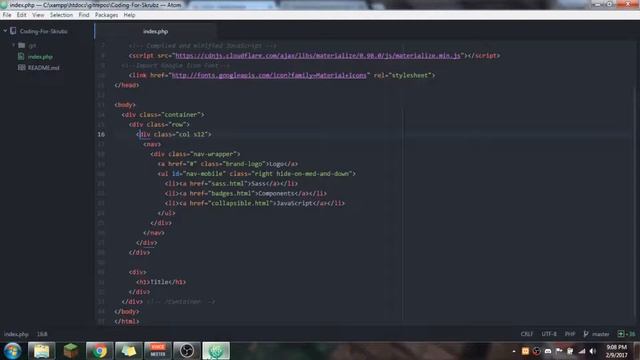This screenshot has height=360, width=640.
Task: Click the badges.html Components line
Action: pyautogui.click(x=246, y=193)
